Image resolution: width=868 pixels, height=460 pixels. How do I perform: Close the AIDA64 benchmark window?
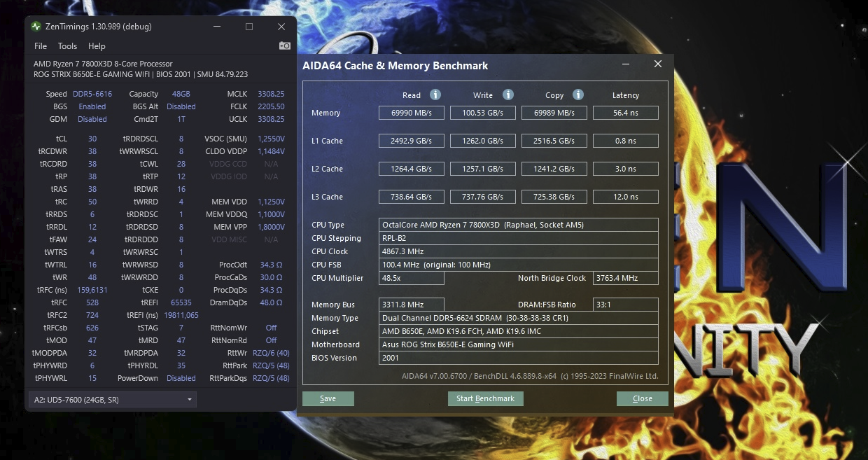click(657, 64)
